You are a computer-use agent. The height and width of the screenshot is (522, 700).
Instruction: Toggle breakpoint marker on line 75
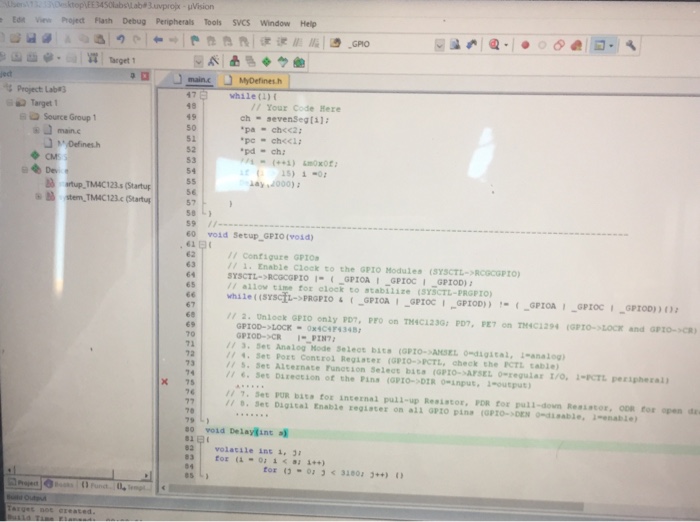[165, 381]
